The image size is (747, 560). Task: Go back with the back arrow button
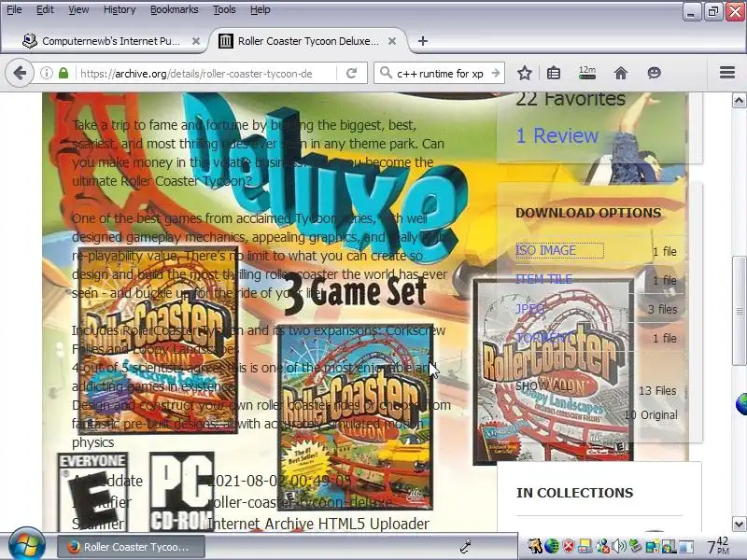point(20,74)
